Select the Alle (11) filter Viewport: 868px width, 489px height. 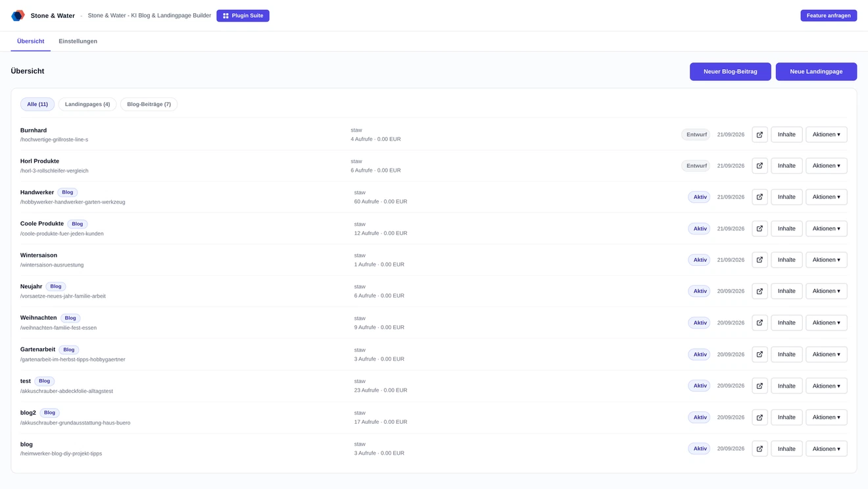coord(37,104)
